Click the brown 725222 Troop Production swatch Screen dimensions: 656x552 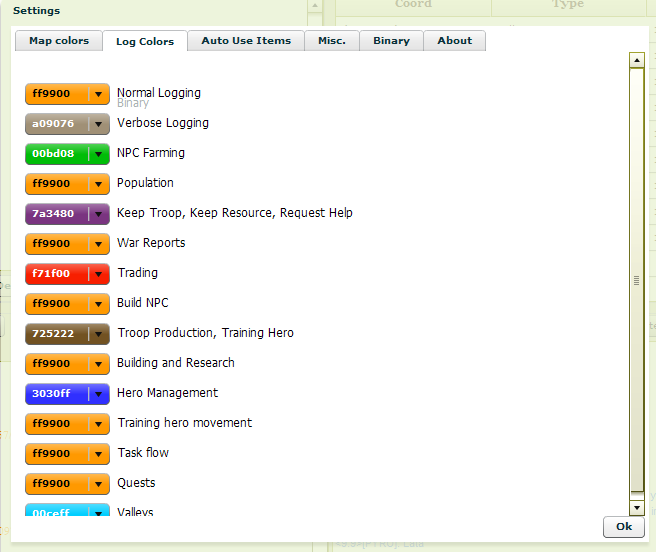(x=56, y=334)
